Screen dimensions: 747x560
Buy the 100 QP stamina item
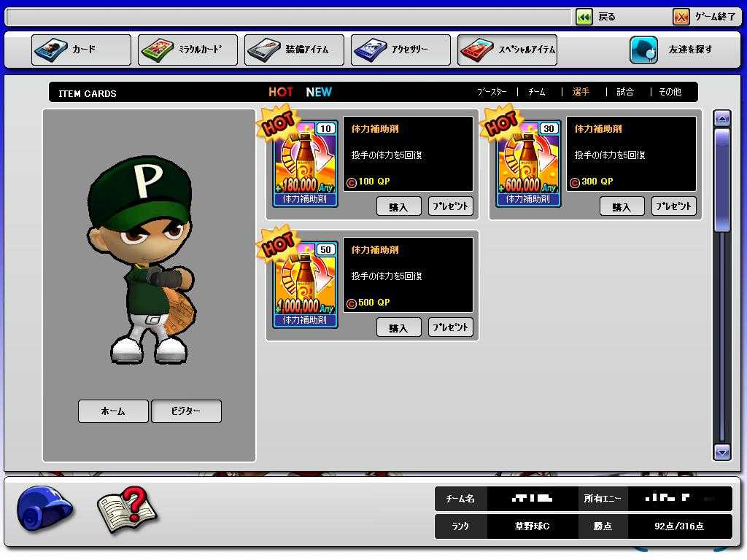[399, 206]
